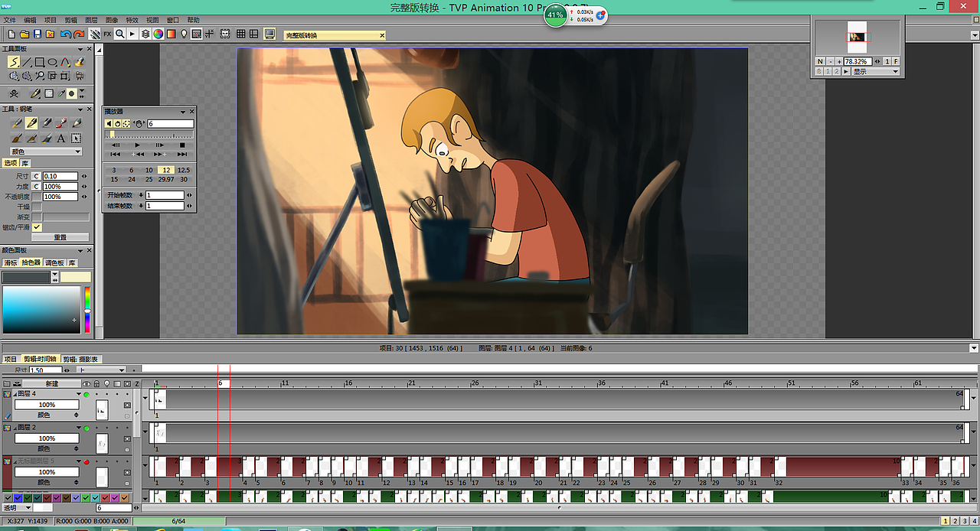
Task: Click the 开始帧数 start frame input field
Action: 165,195
